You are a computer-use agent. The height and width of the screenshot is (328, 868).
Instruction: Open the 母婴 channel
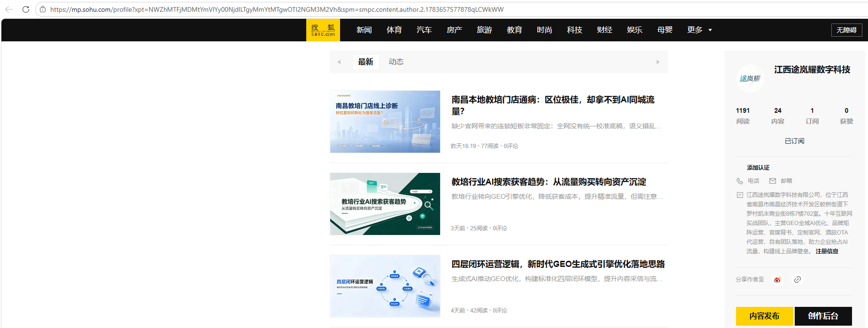click(665, 30)
